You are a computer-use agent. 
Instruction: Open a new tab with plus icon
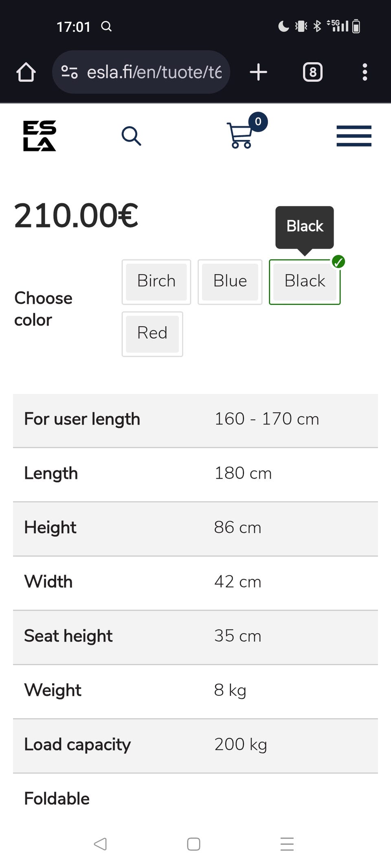click(x=258, y=72)
